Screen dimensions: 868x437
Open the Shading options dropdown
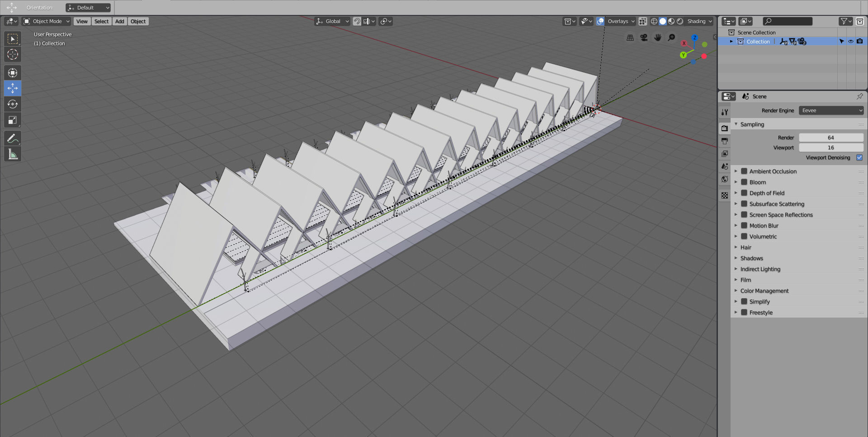[x=699, y=21]
